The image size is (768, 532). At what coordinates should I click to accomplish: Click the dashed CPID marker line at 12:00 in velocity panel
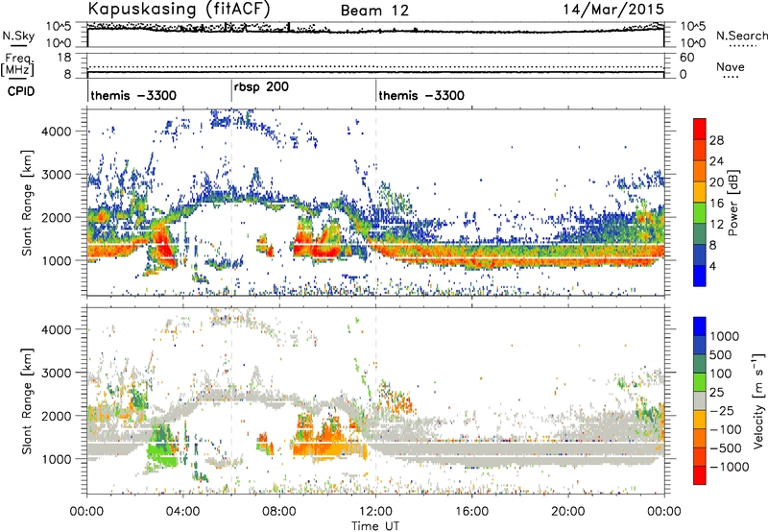pyautogui.click(x=376, y=400)
